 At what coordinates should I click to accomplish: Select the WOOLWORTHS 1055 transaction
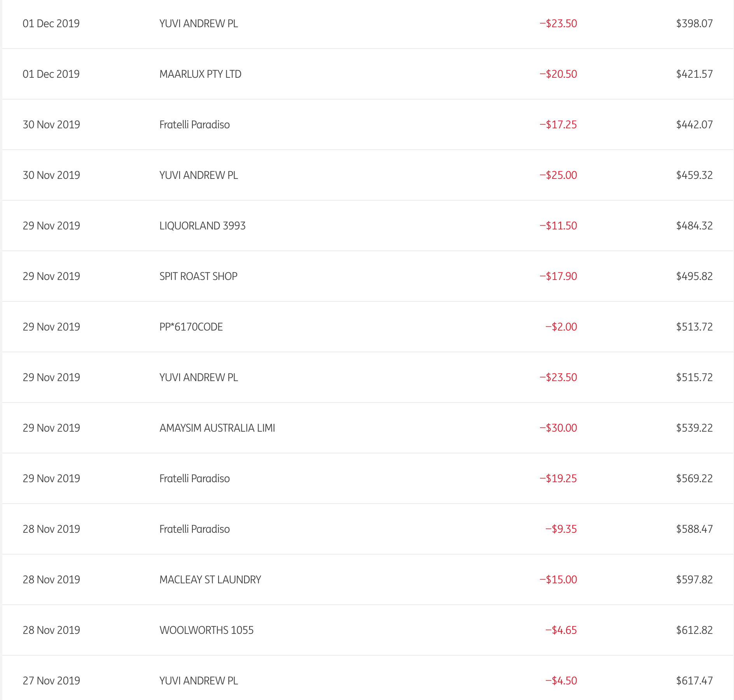[206, 630]
